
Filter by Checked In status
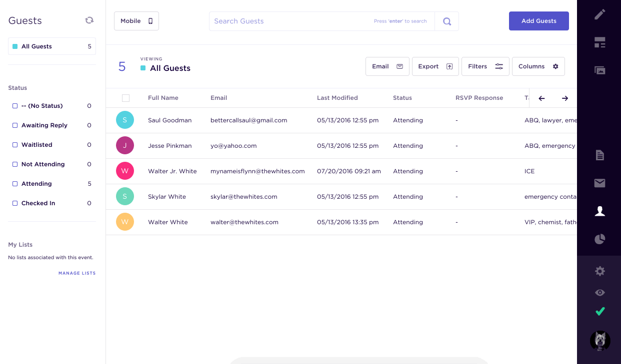(x=52, y=203)
